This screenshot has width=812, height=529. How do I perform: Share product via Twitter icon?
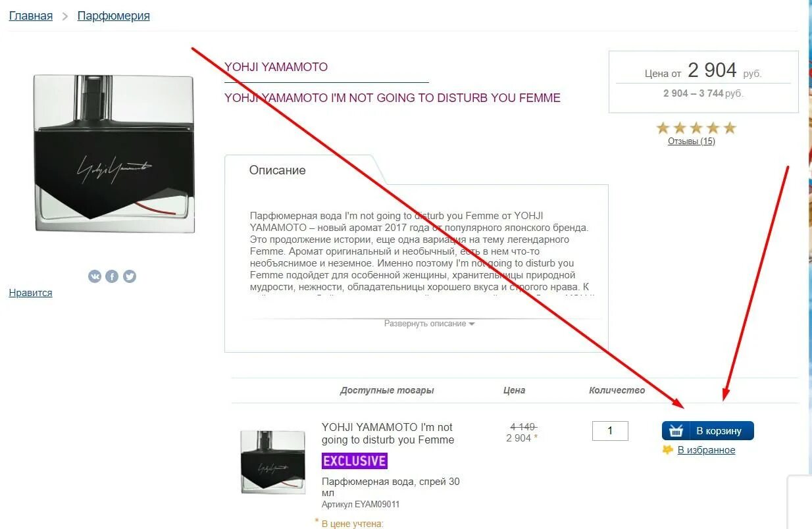130,276
